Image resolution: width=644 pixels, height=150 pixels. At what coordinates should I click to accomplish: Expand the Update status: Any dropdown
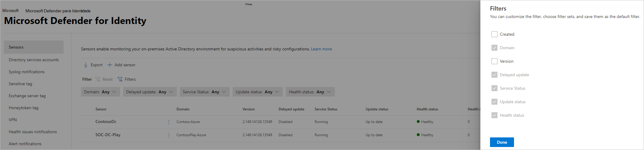[x=258, y=92]
